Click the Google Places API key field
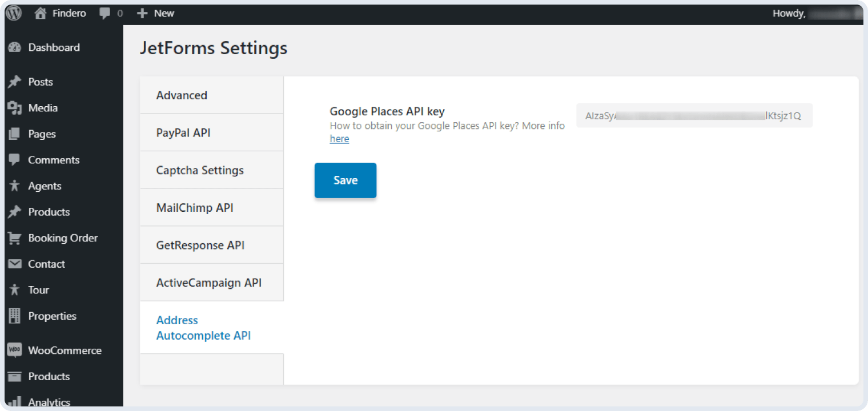The height and width of the screenshot is (411, 868). coord(694,115)
